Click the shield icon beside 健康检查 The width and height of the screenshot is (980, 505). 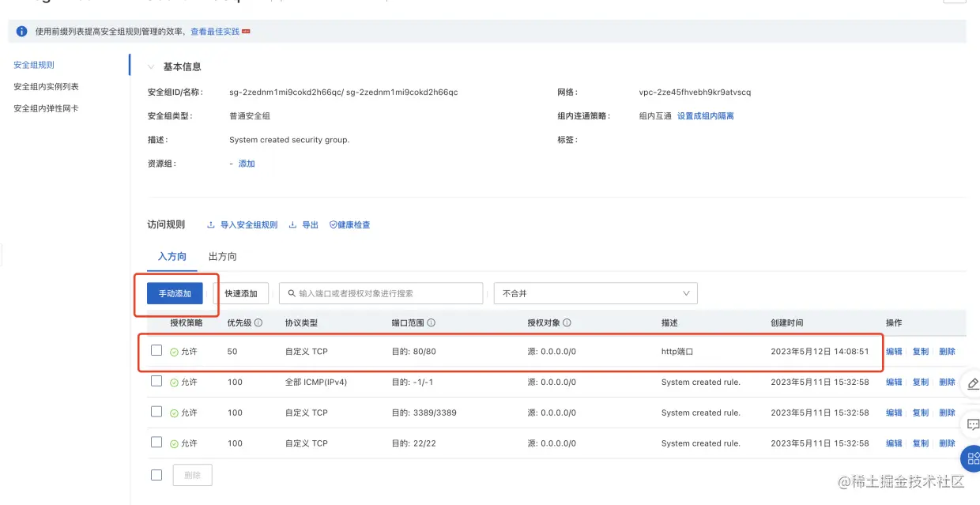[333, 225]
